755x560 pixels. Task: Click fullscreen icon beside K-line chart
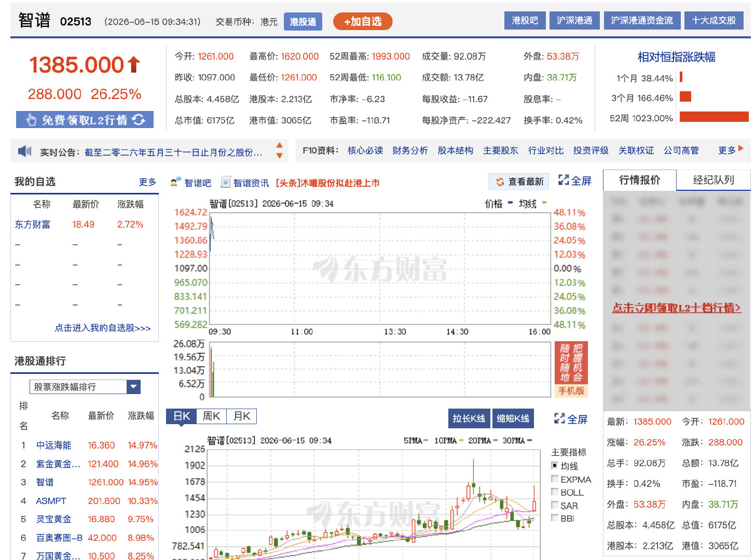pyautogui.click(x=559, y=418)
